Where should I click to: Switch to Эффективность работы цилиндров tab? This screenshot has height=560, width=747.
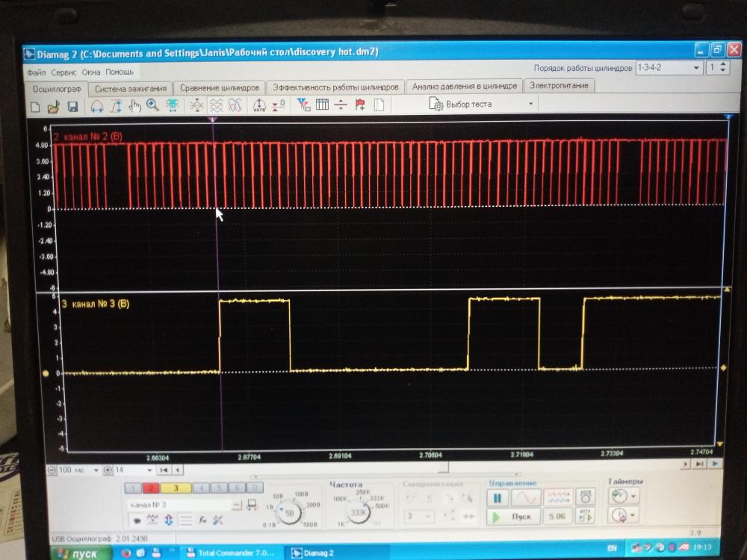[x=335, y=87]
